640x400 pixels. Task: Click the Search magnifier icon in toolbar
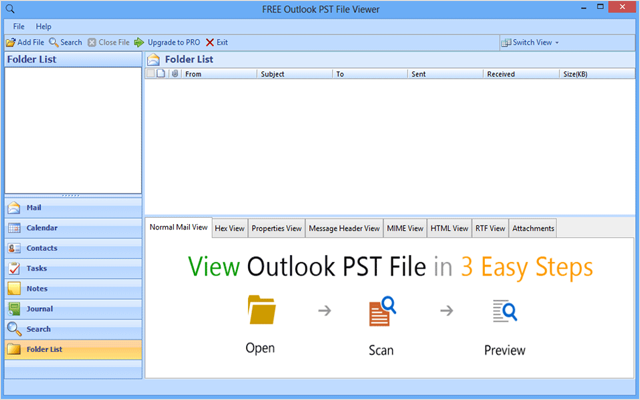coord(53,42)
